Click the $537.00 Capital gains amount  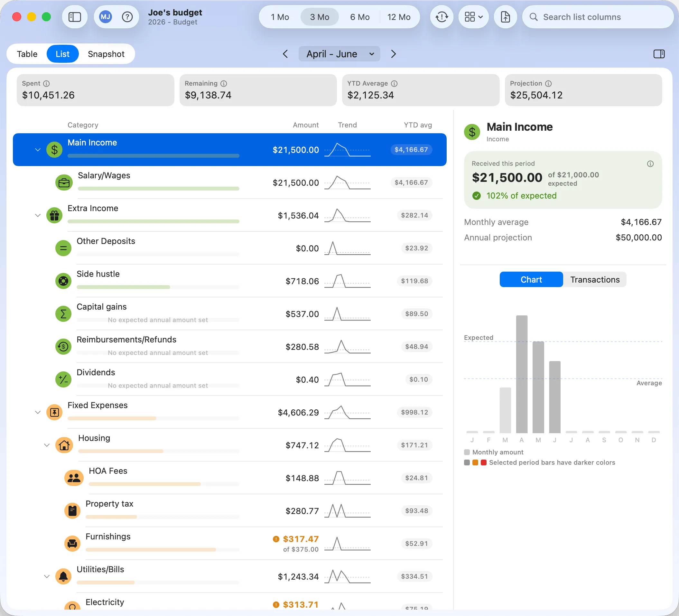point(302,314)
